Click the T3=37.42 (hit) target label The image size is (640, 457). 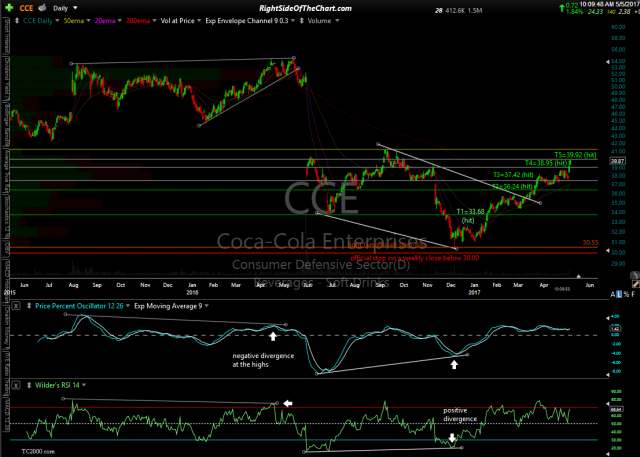coord(513,175)
